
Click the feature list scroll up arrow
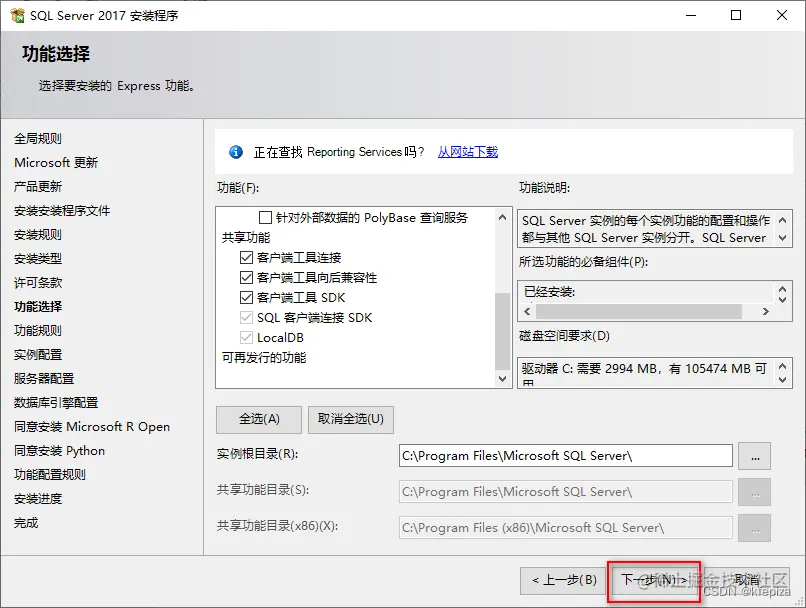click(502, 217)
